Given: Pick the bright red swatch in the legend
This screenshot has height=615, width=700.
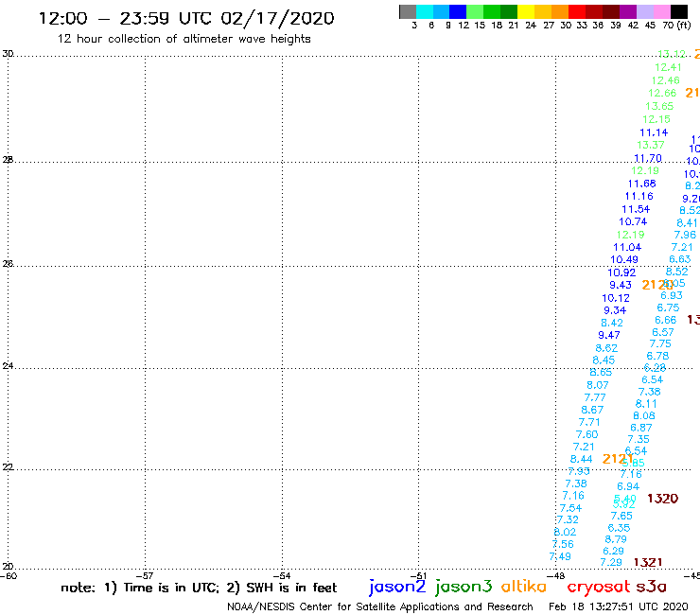Looking at the screenshot, I should pyautogui.click(x=577, y=11).
